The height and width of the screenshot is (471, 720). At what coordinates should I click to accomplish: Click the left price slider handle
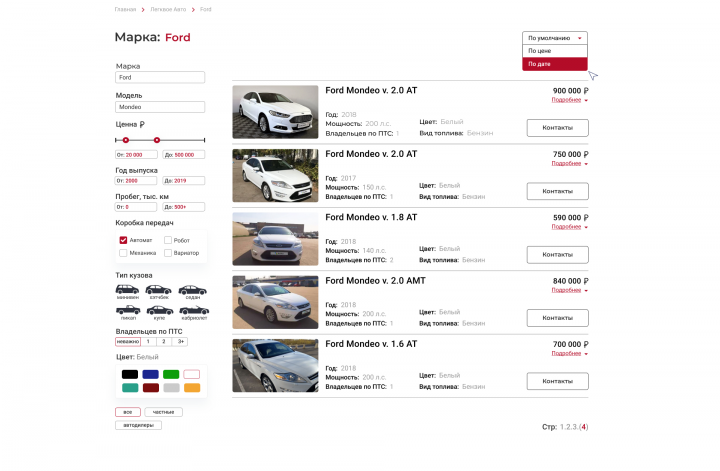(x=126, y=140)
